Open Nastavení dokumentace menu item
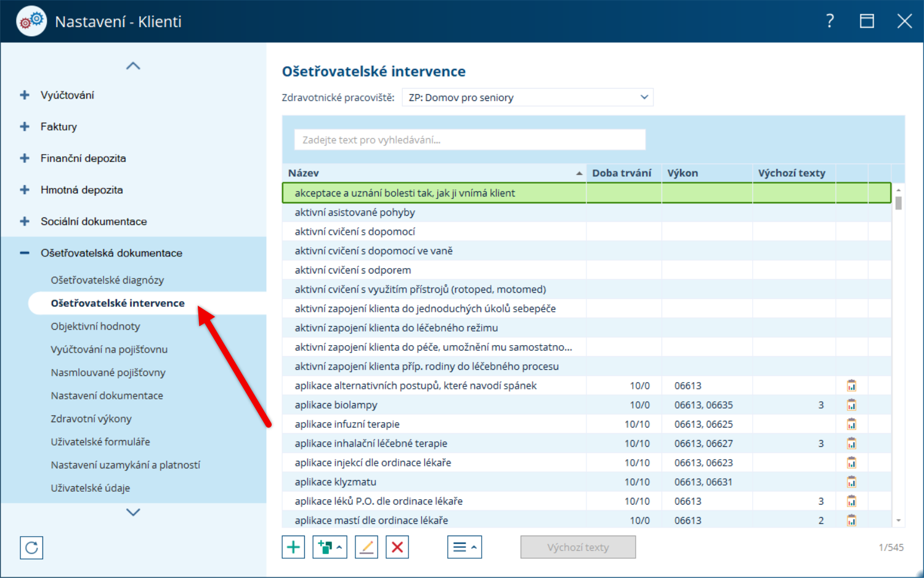This screenshot has height=578, width=924. coord(107,396)
